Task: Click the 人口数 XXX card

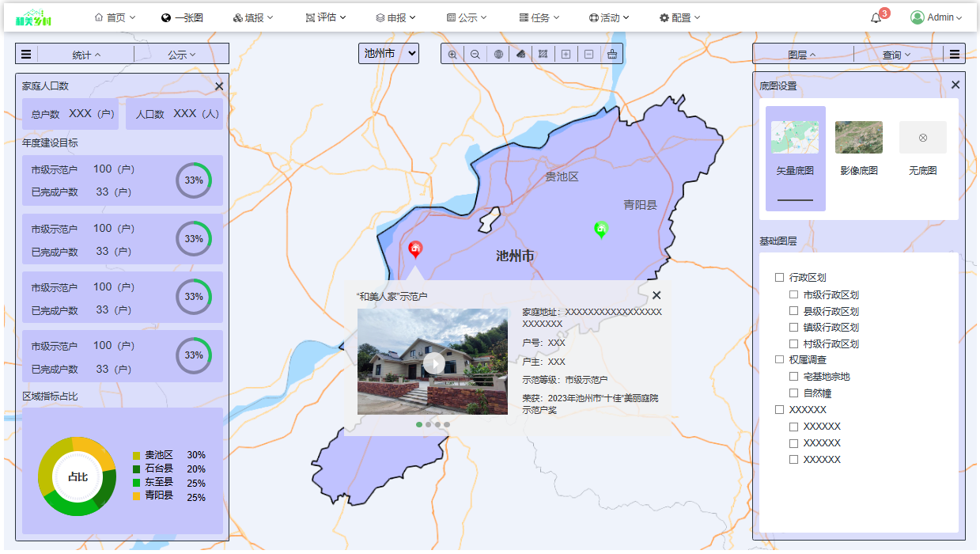Action: point(174,114)
